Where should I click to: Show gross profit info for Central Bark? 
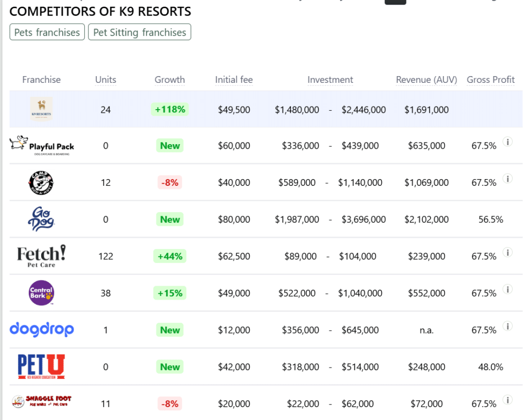point(507,289)
